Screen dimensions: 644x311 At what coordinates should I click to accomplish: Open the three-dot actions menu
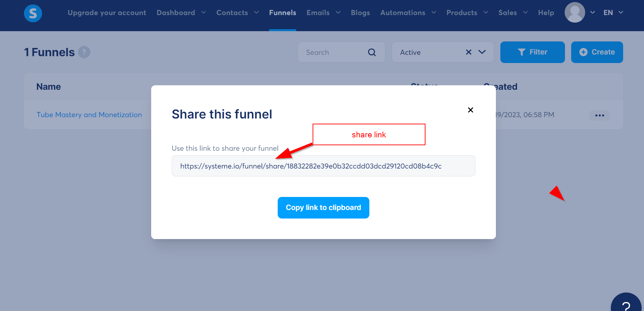click(600, 115)
